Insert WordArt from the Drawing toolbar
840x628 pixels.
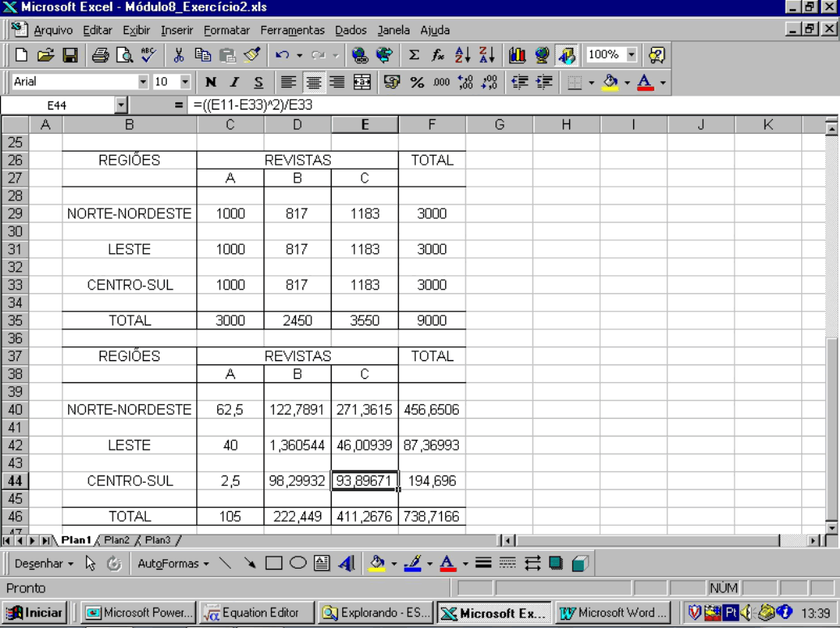point(346,563)
